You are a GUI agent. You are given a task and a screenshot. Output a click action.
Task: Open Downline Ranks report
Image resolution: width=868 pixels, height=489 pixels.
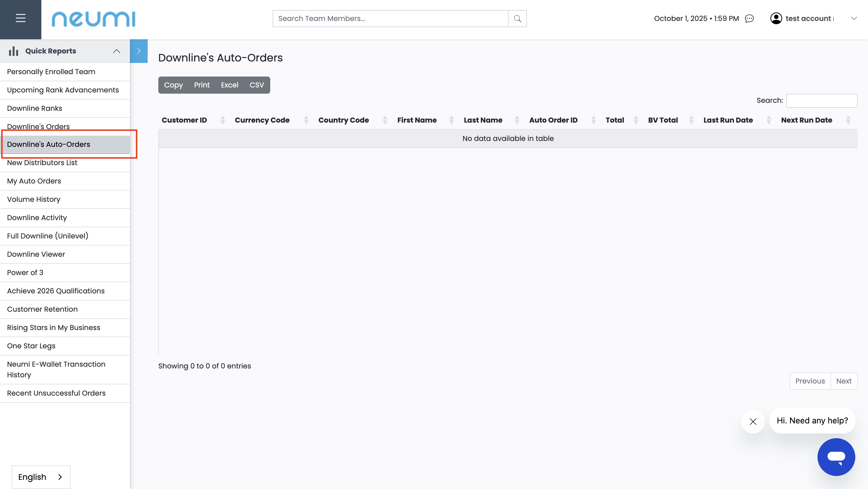[35, 108]
